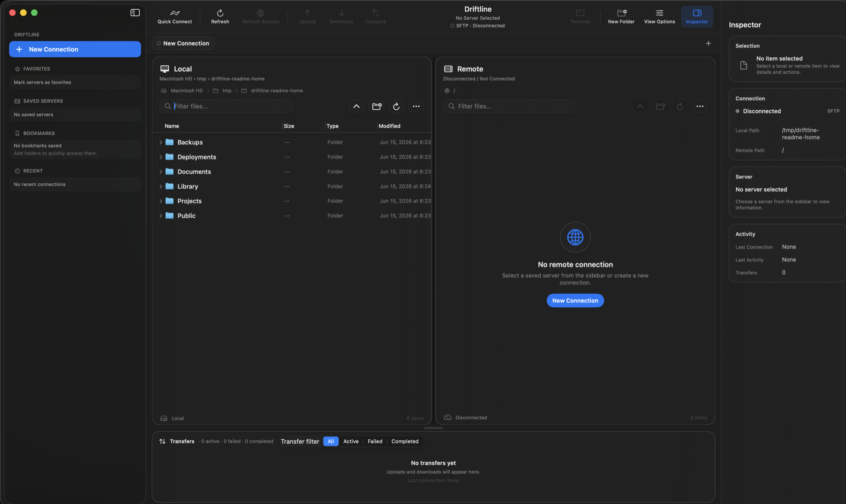Reload the Local pane file list
This screenshot has width=846, height=504.
[x=396, y=106]
